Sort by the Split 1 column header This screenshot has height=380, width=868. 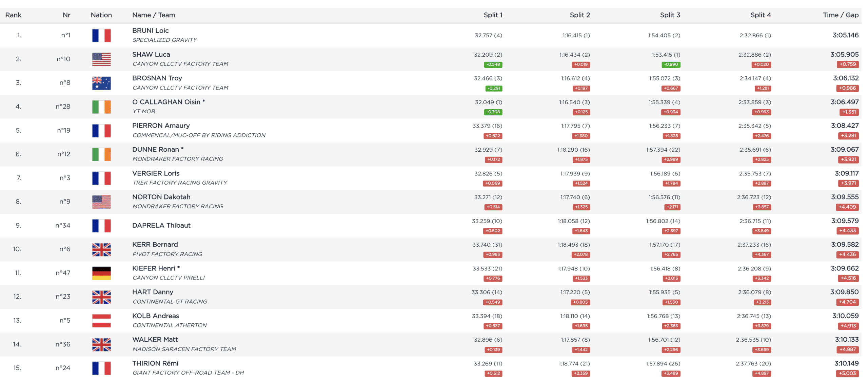coord(493,15)
